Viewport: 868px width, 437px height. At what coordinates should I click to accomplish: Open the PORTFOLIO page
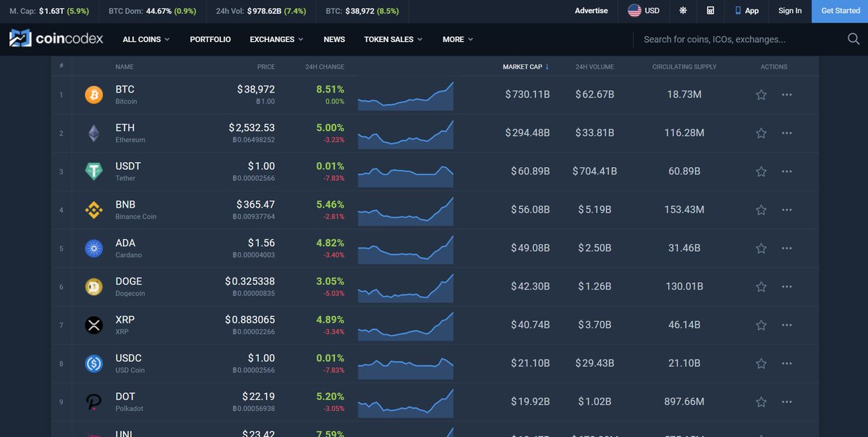pos(210,39)
